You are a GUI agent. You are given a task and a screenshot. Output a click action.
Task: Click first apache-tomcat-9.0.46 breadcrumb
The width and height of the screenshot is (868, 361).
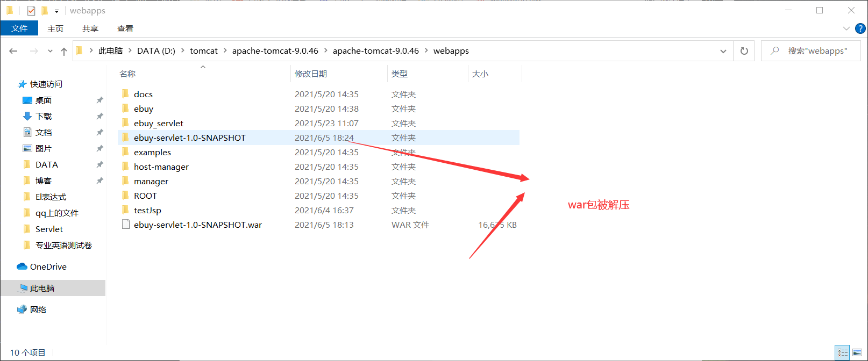coord(275,50)
